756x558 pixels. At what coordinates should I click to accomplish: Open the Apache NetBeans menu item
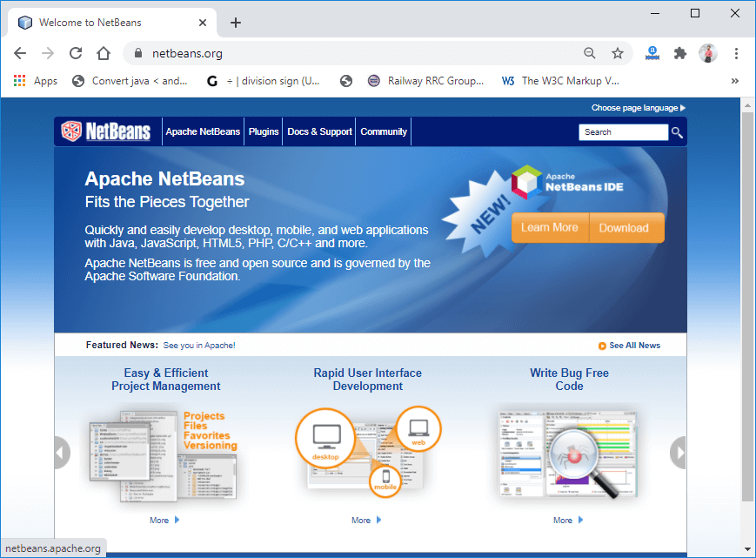point(203,131)
